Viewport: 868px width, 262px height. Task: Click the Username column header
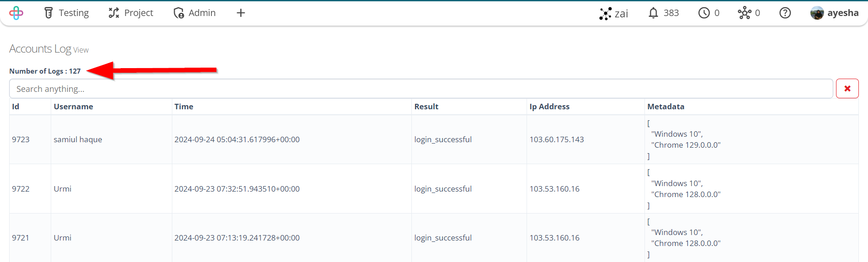pyautogui.click(x=73, y=107)
